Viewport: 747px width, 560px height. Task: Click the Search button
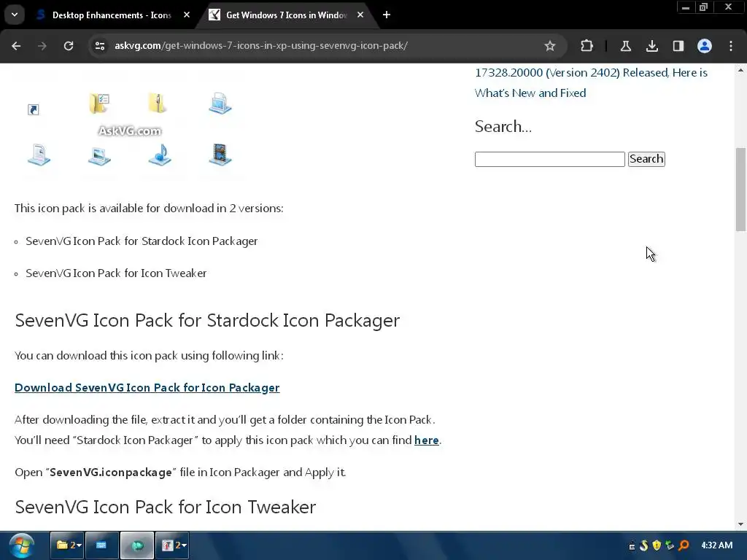646,159
